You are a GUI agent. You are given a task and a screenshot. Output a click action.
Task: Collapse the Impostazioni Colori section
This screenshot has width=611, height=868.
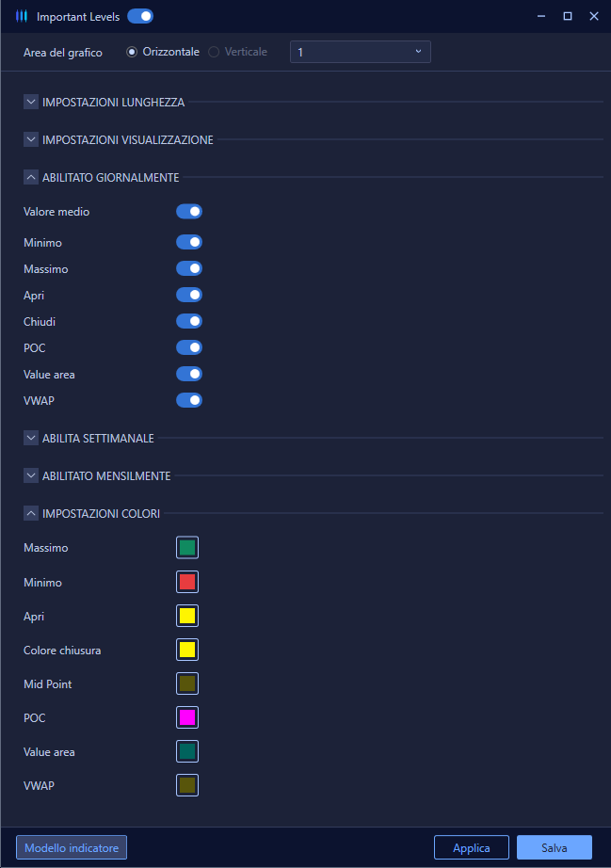(x=31, y=513)
